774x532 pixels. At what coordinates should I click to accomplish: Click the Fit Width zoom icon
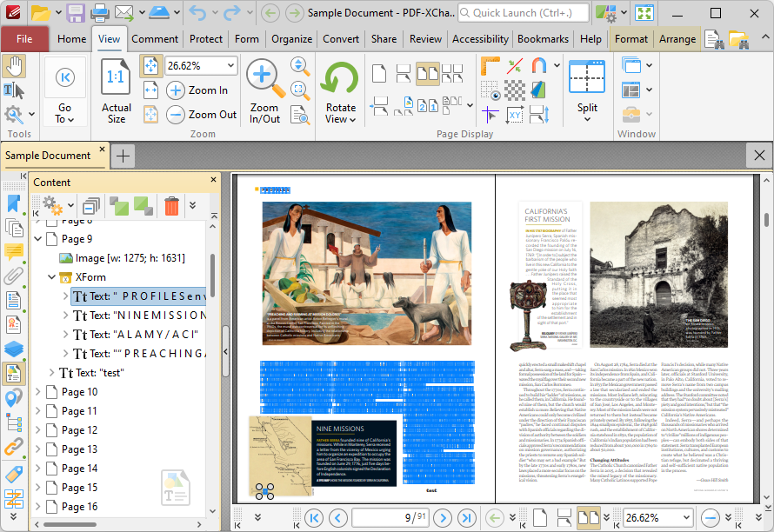point(150,90)
